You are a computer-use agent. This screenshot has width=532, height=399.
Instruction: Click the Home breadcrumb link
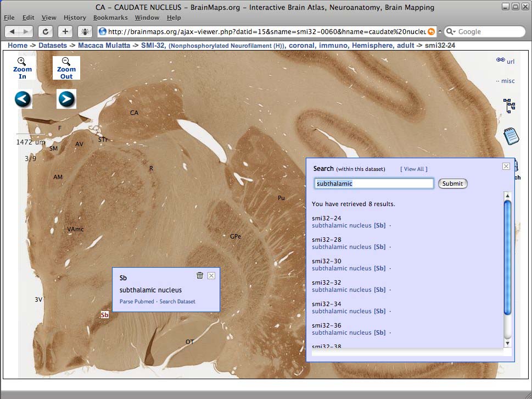coord(18,46)
